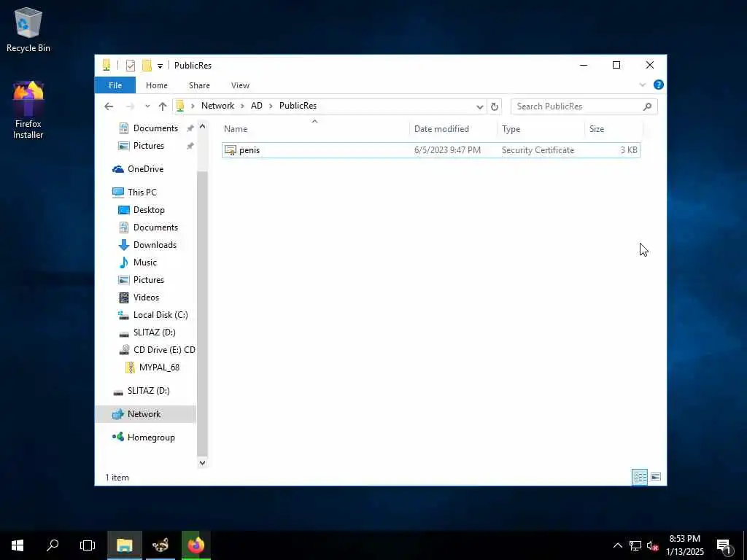This screenshot has height=560, width=747.
Task: Click the search magnifier icon
Action: tap(647, 106)
